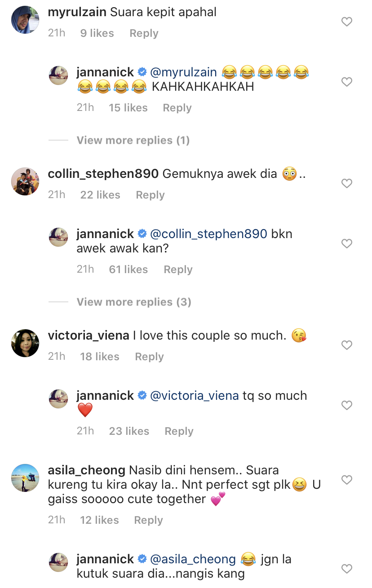Open @asila_cheong mention in reply

pos(193,559)
